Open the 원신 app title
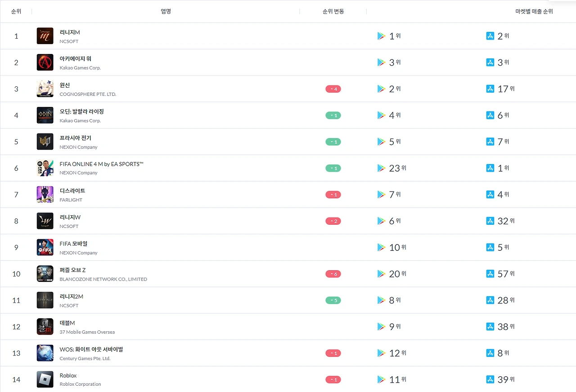576x392 pixels. click(65, 85)
